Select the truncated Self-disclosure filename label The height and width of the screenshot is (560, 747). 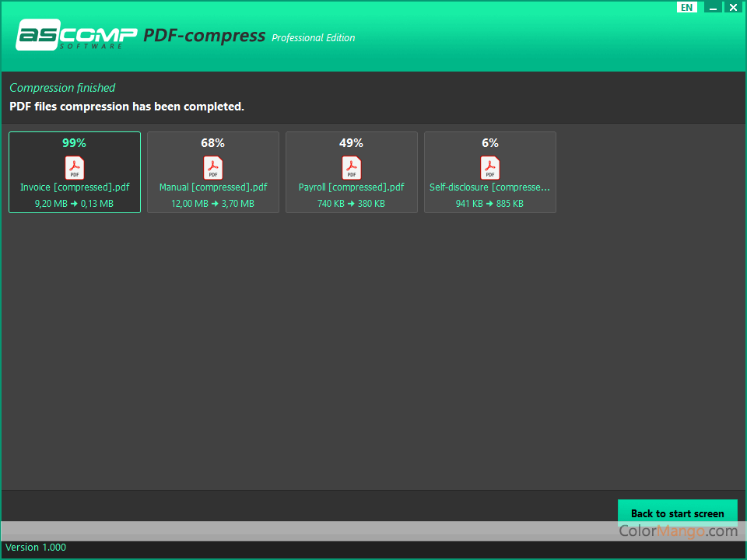point(490,187)
